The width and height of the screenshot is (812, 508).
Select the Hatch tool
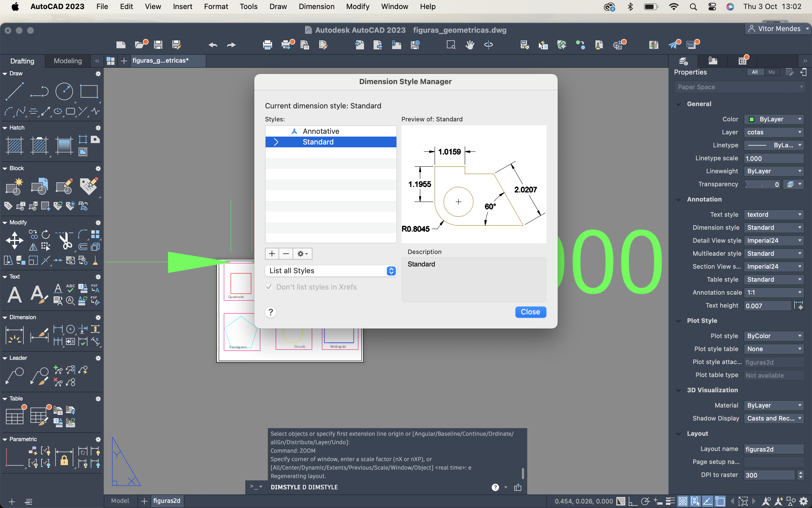(x=14, y=145)
